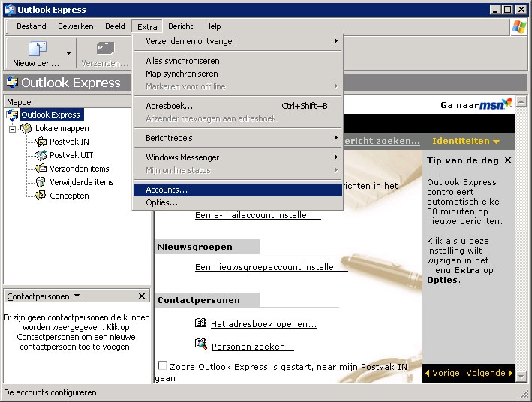Viewport: 532px width, 402px height.
Task: Open Adresboek... from the menu
Action: [238, 106]
